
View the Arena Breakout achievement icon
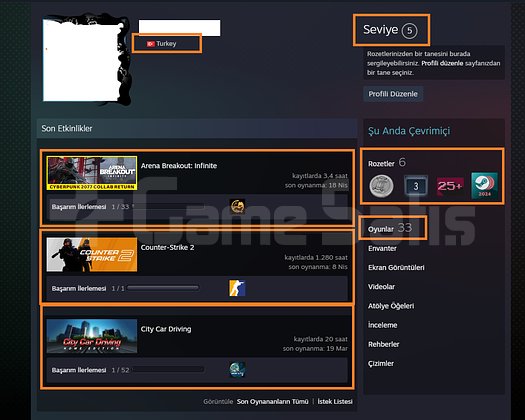tap(237, 206)
